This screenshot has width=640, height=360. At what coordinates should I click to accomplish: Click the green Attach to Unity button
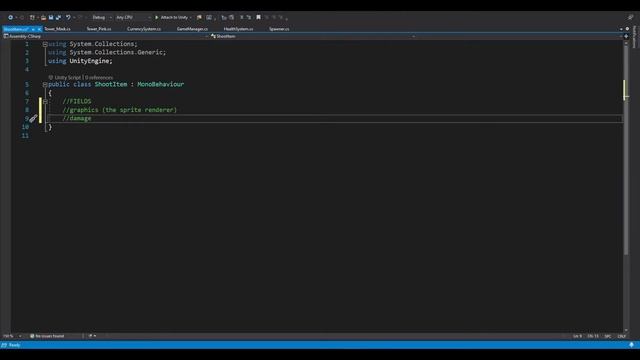click(171, 18)
